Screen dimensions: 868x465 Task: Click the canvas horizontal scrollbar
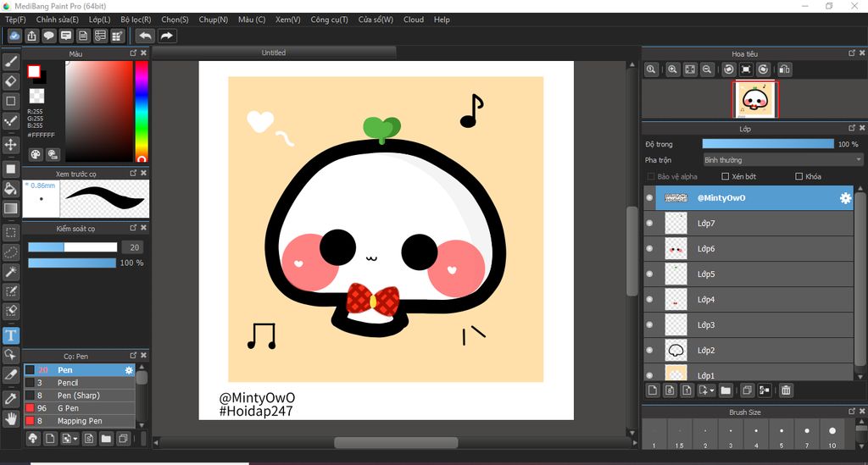click(x=396, y=443)
